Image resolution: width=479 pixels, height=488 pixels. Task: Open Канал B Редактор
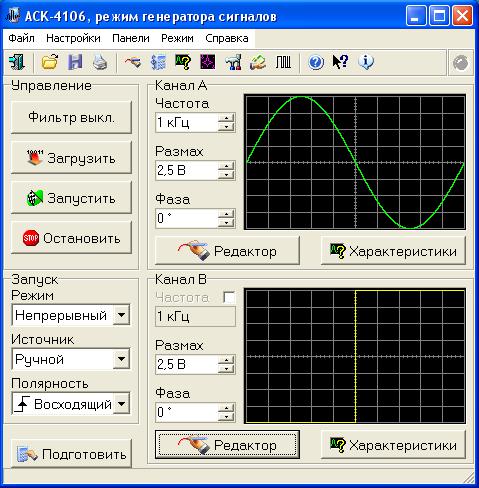tap(227, 445)
